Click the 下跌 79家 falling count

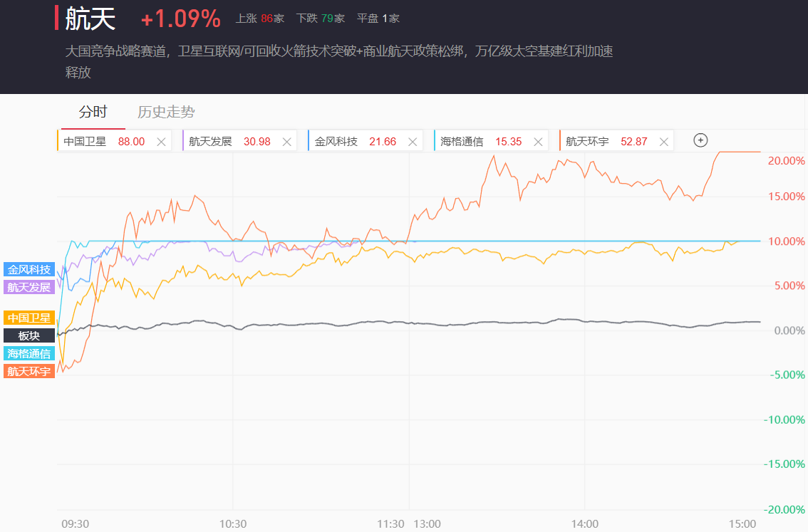(316, 19)
